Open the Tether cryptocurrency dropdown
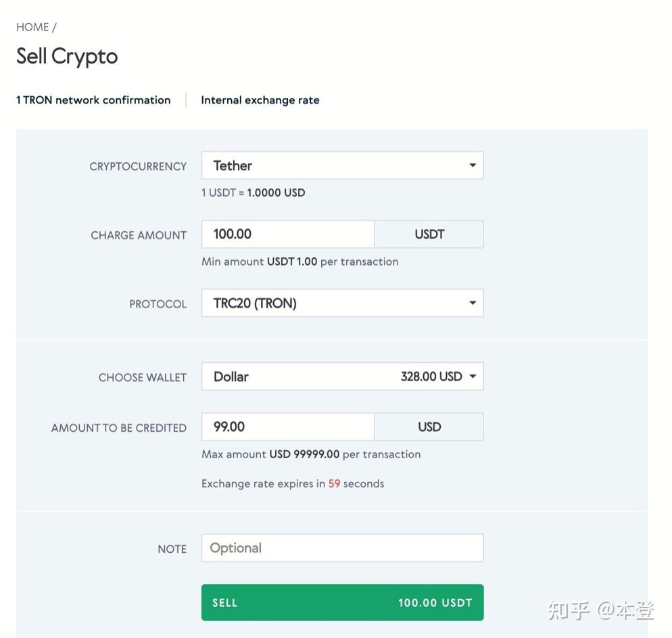The image size is (672, 638). tap(342, 166)
